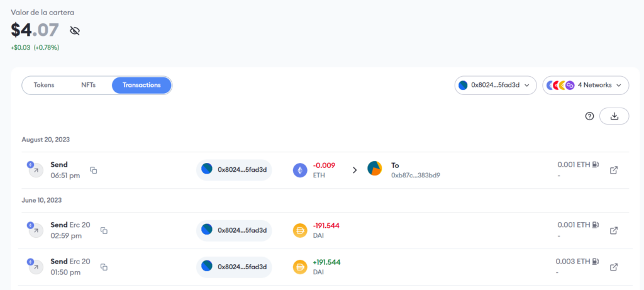Hide the portfolio value with eye icon
The width and height of the screenshot is (644, 290).
click(x=75, y=31)
